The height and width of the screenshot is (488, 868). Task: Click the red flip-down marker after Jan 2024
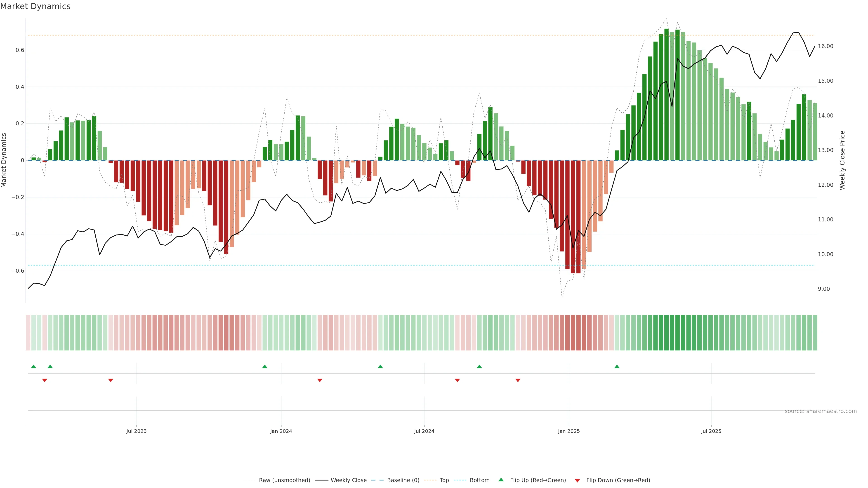click(x=320, y=380)
